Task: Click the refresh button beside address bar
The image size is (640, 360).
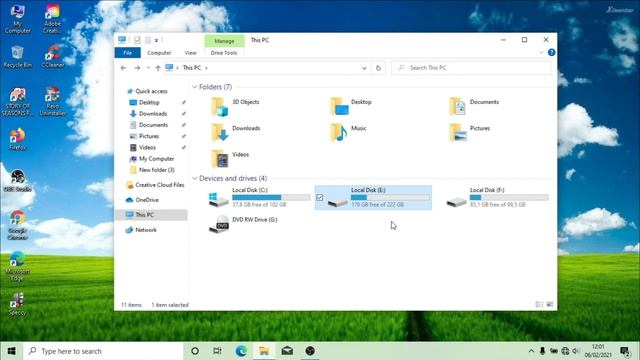Action: [378, 68]
